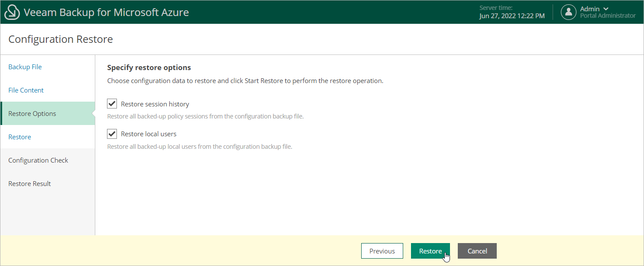Image resolution: width=644 pixels, height=266 pixels.
Task: Open the Admin account dropdown arrow
Action: (606, 9)
